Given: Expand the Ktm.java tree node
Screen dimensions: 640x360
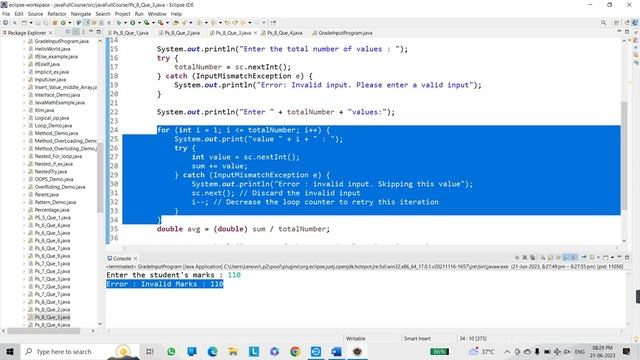Looking at the screenshot, I should (x=24, y=110).
